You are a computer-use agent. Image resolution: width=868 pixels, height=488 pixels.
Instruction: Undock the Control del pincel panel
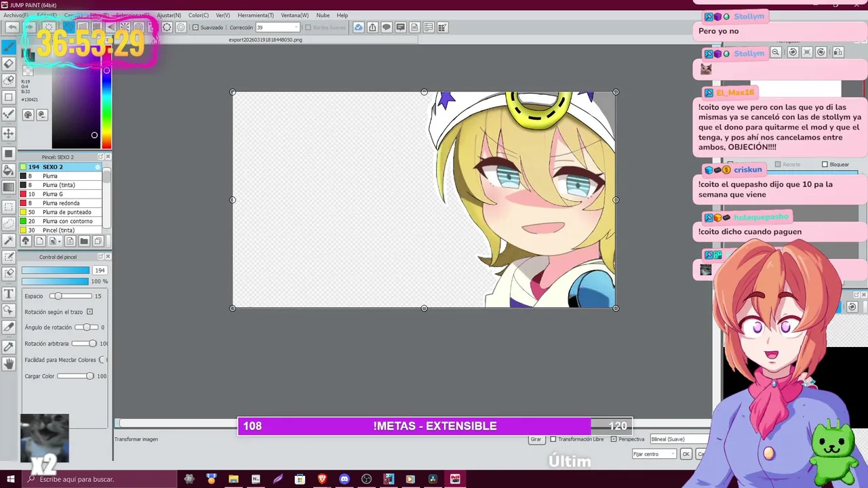[x=100, y=257]
